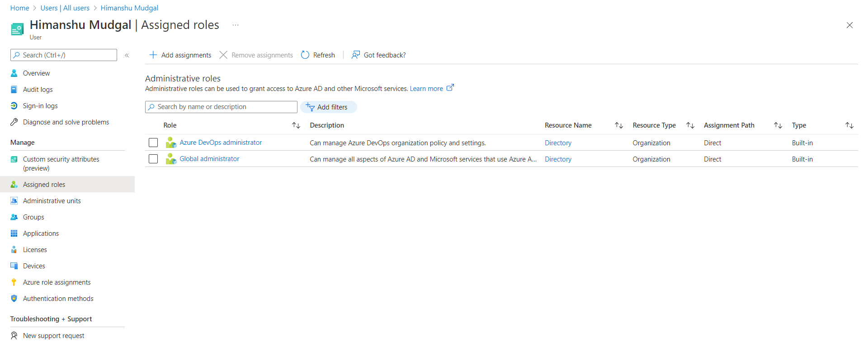Open Directory link in Azure DevOps row
The width and height of the screenshot is (868, 343).
point(558,143)
